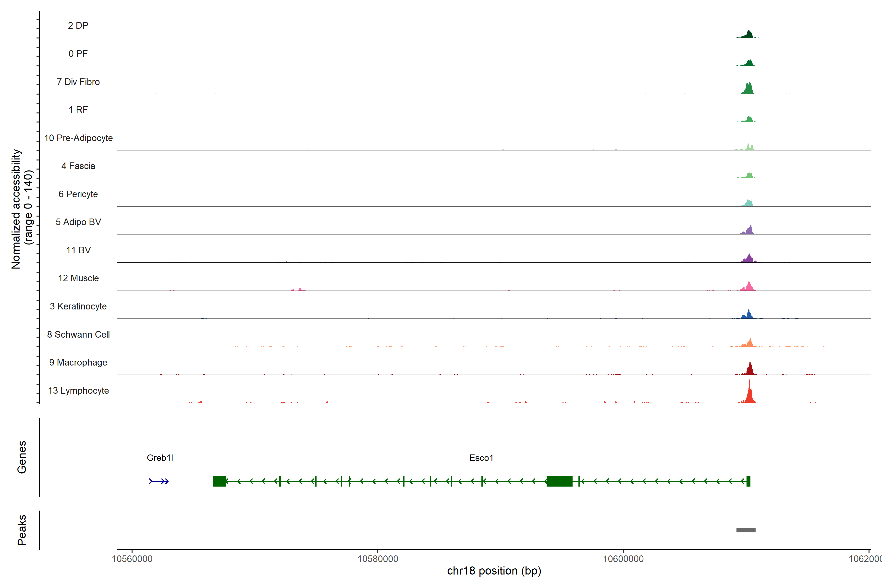882x588 pixels.
Task: Click the pink Muscle small left peak
Action: tap(300, 289)
